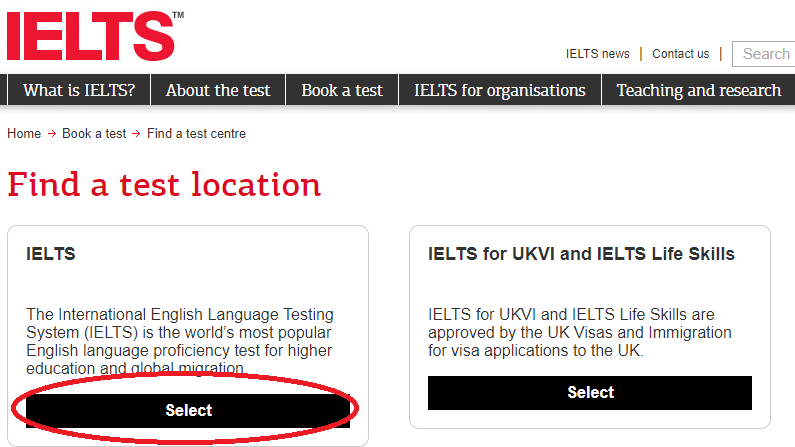This screenshot has height=447, width=795.
Task: Click the International English Language Testing description
Action: 180,341
